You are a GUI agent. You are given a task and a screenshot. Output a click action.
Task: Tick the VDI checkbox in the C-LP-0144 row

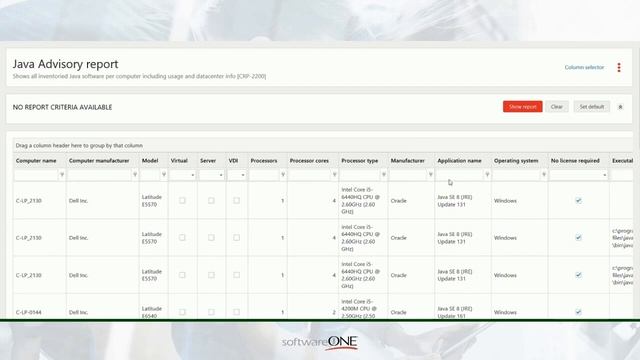[236, 312]
